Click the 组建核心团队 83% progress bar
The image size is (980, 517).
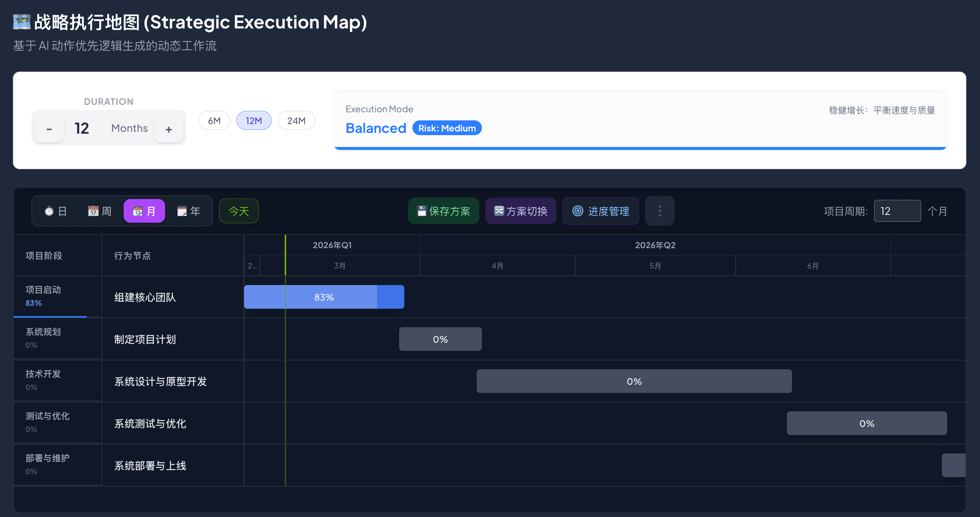(324, 297)
